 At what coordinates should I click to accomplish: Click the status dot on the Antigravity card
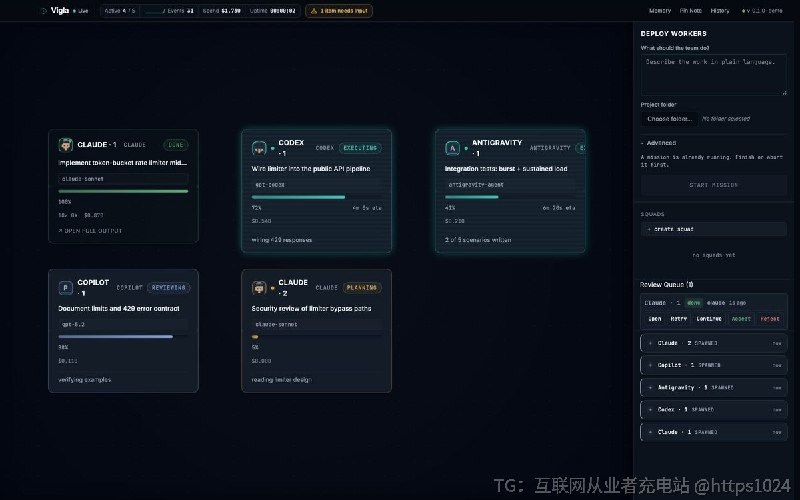tap(466, 148)
